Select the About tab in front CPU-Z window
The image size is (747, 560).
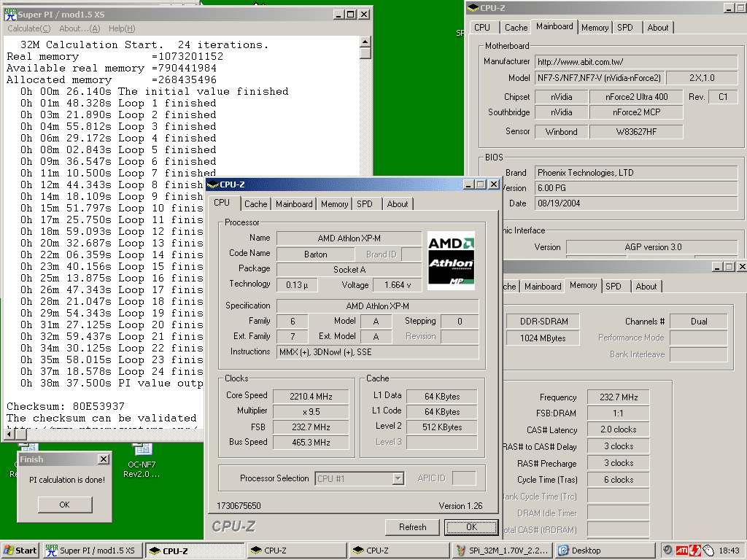coord(398,204)
